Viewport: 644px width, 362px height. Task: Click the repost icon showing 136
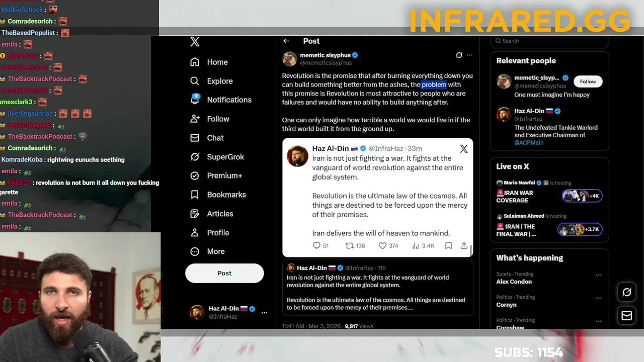(349, 245)
